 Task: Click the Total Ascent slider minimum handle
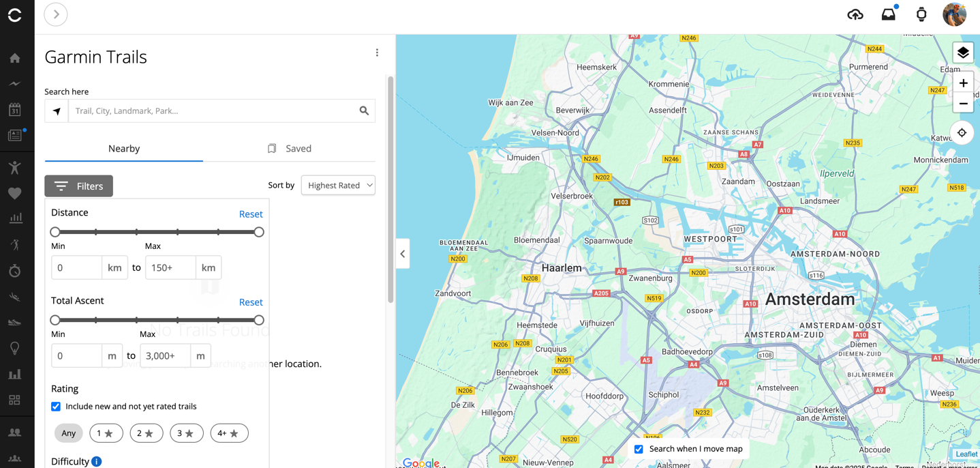click(55, 320)
